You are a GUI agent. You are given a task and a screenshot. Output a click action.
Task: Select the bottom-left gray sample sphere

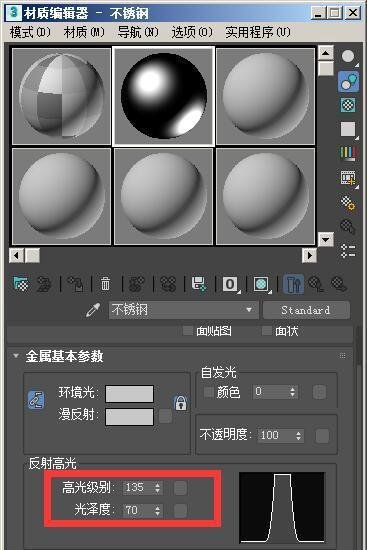pos(61,196)
